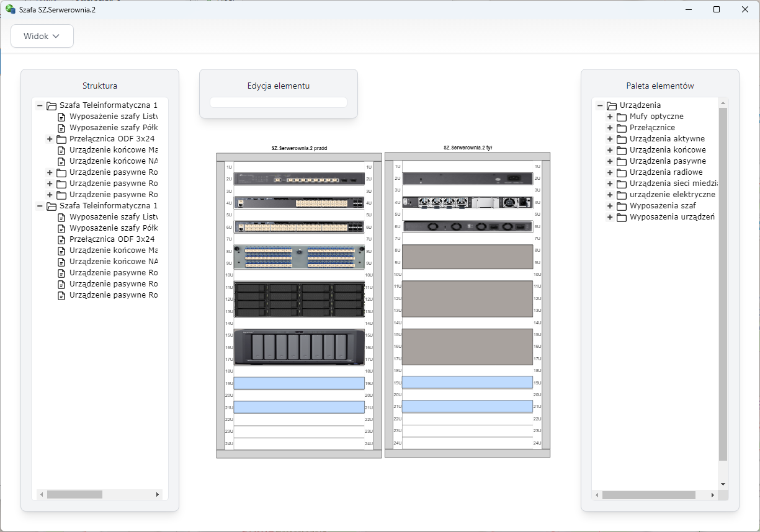Click the Struktura scrollbar left arrow
Image resolution: width=760 pixels, height=532 pixels.
pos(42,495)
